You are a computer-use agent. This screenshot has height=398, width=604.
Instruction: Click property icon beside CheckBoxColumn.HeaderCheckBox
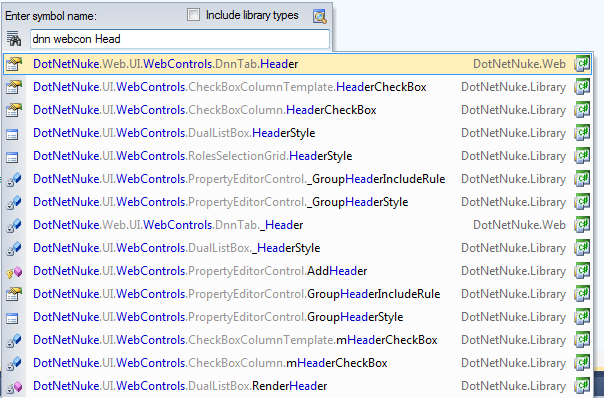[14, 110]
